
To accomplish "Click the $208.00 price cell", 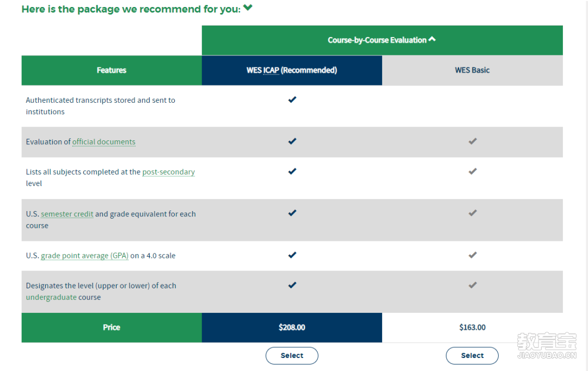I will pyautogui.click(x=292, y=327).
